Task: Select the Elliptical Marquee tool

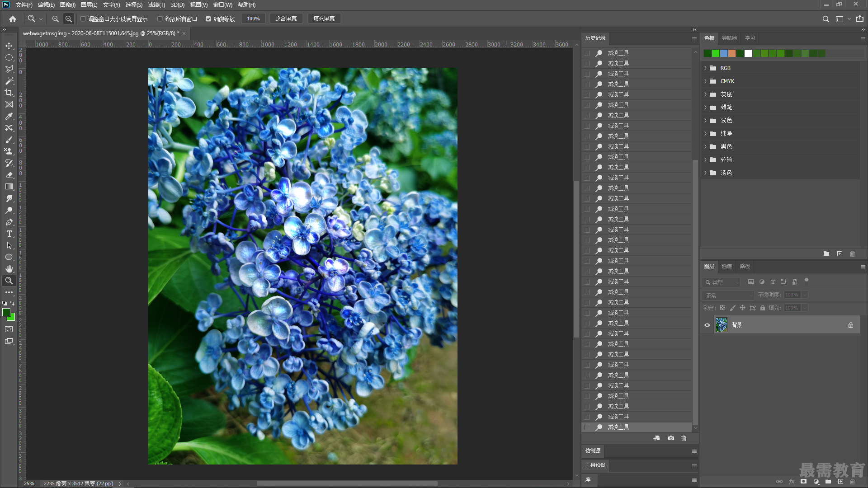Action: [x=9, y=58]
